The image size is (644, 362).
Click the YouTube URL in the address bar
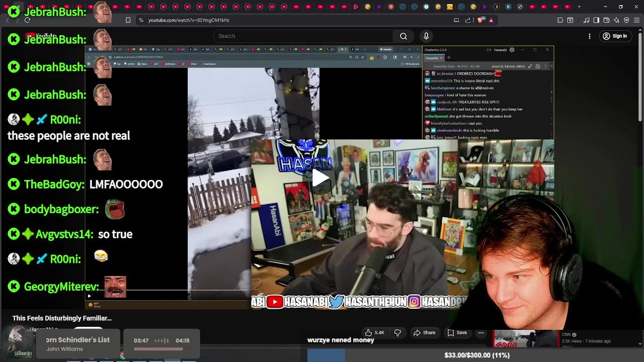189,20
